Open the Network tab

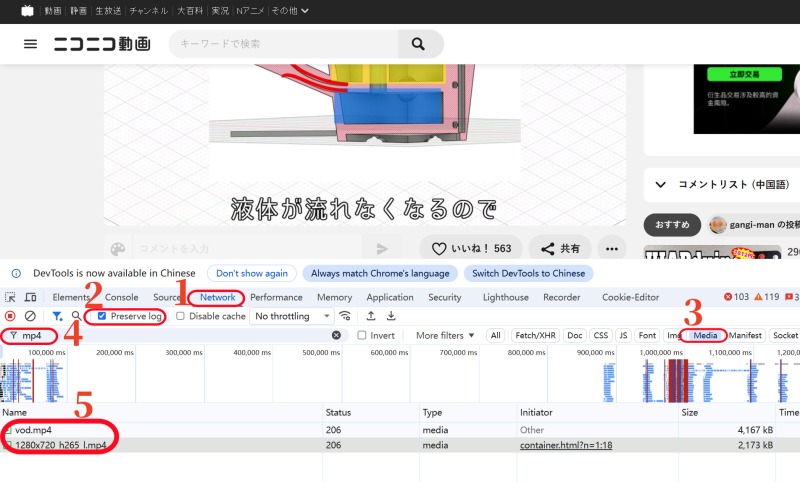point(217,297)
